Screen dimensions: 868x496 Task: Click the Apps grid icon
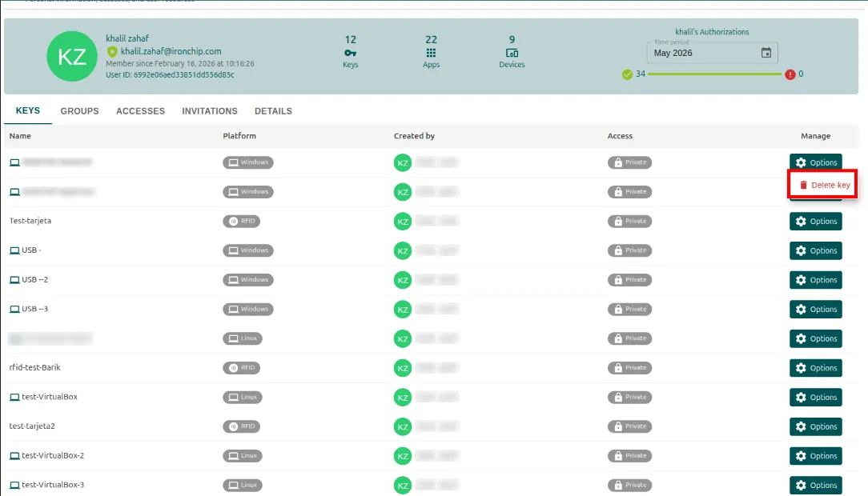click(x=432, y=53)
